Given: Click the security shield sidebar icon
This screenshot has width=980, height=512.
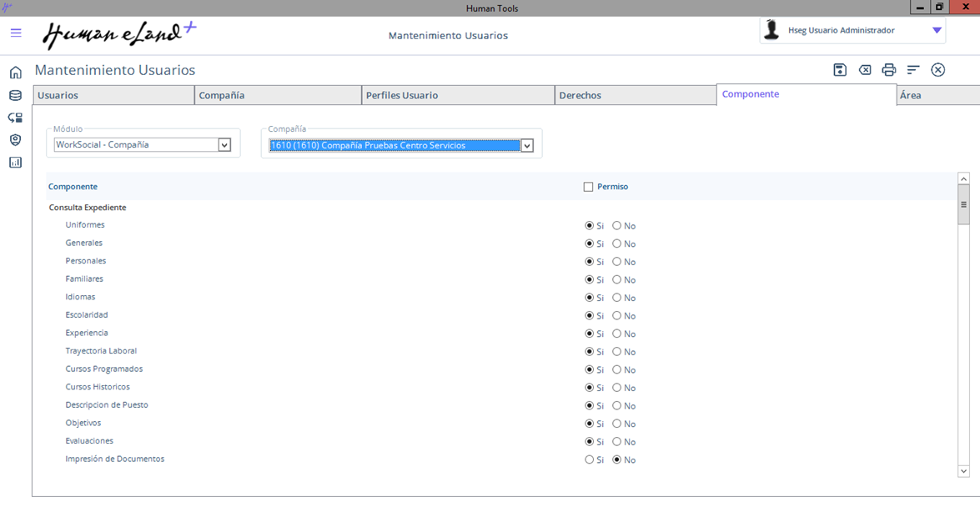Looking at the screenshot, I should coord(15,140).
